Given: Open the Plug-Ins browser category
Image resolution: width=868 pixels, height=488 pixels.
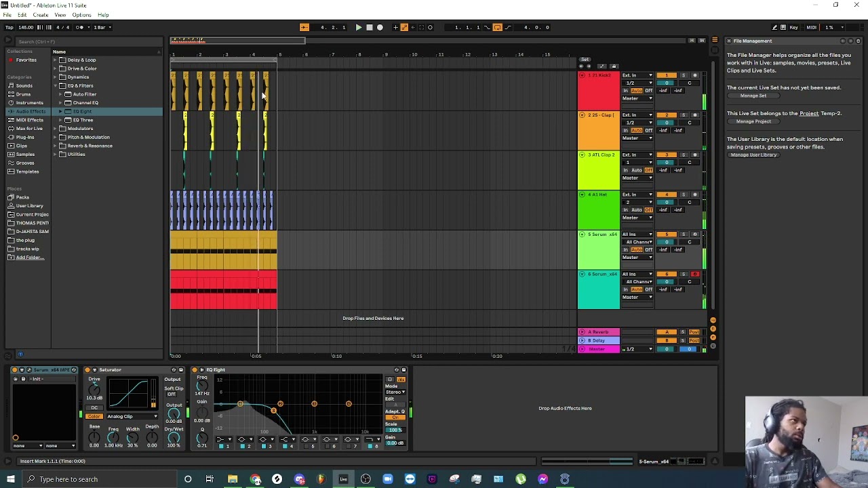Looking at the screenshot, I should (24, 137).
